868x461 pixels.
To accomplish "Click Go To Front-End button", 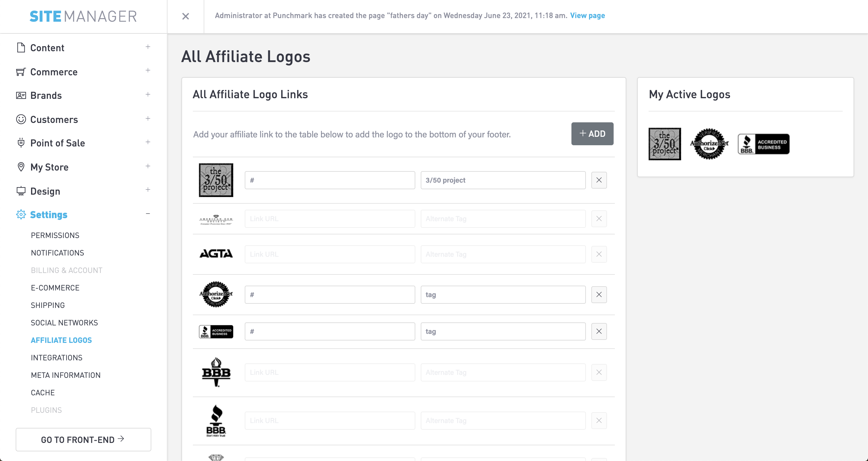I will tap(83, 439).
